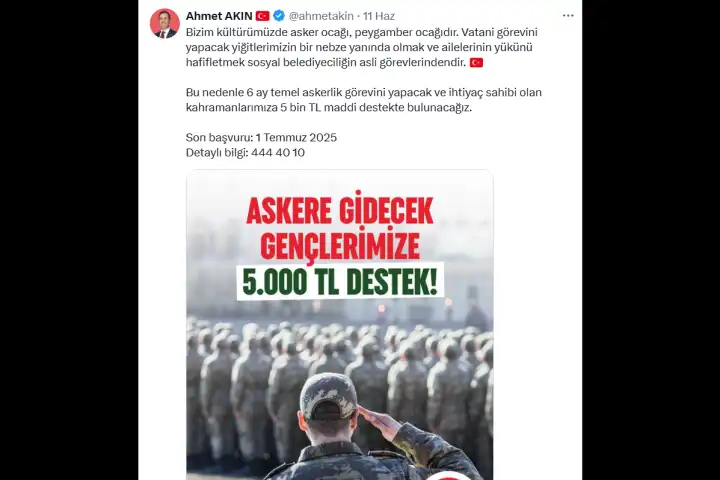Click the paragraph starting Bu nedenle 6 ay

364,100
